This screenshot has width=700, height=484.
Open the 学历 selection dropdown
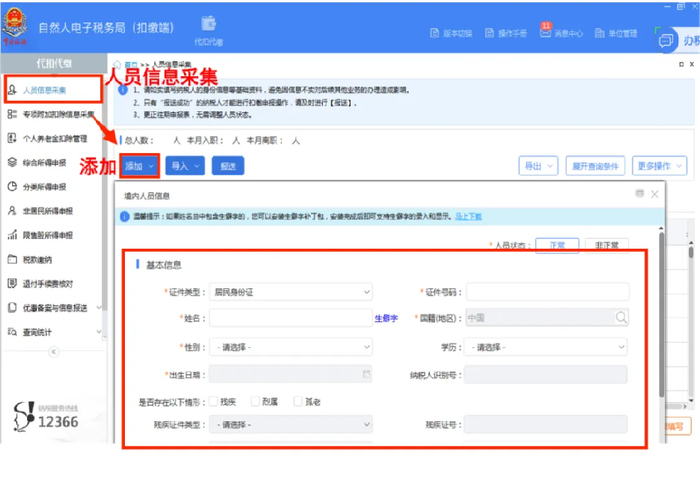click(546, 347)
